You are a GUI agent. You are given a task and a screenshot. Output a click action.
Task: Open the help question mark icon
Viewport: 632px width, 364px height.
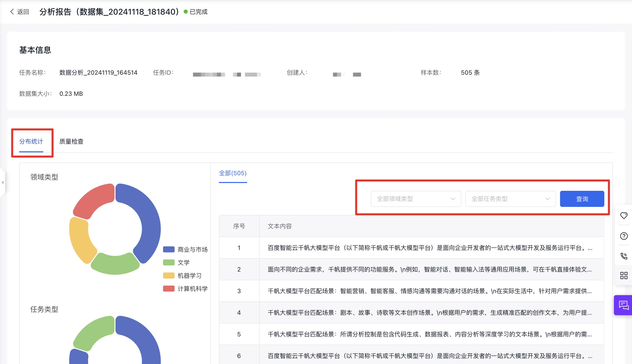(624, 236)
